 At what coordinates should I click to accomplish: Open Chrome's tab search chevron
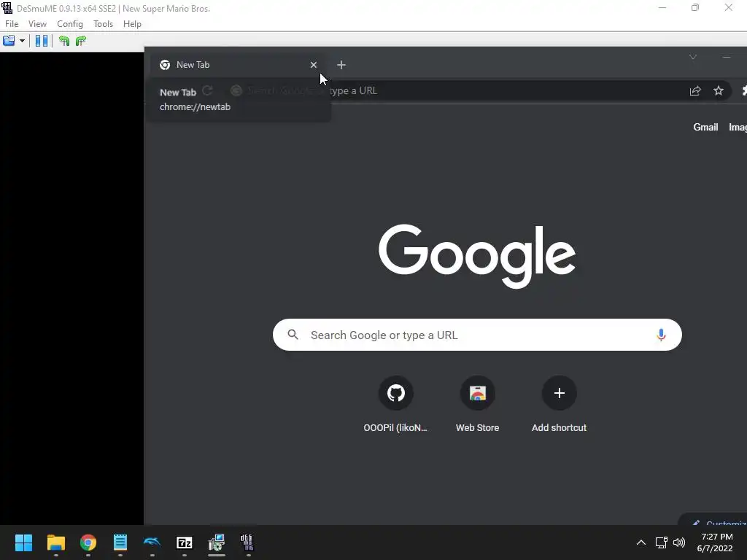pyautogui.click(x=693, y=57)
